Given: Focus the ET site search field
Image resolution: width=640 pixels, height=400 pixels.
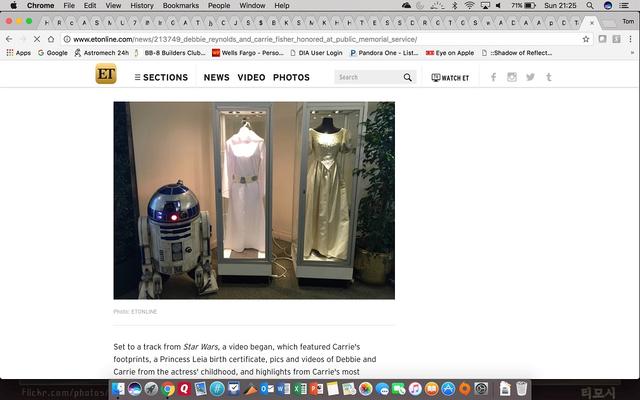Looking at the screenshot, I should [x=367, y=77].
